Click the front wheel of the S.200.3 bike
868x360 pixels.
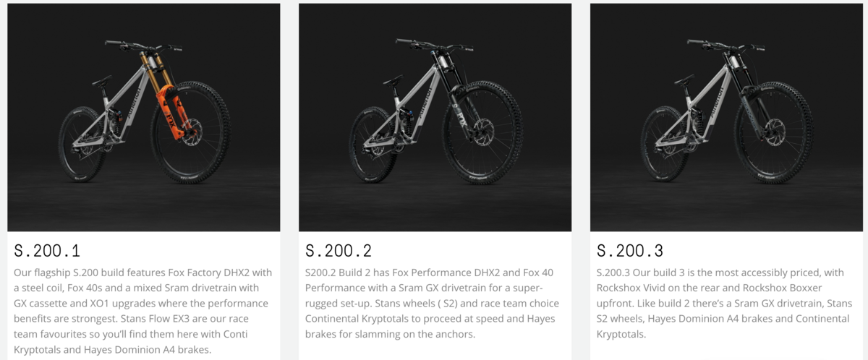click(x=772, y=142)
